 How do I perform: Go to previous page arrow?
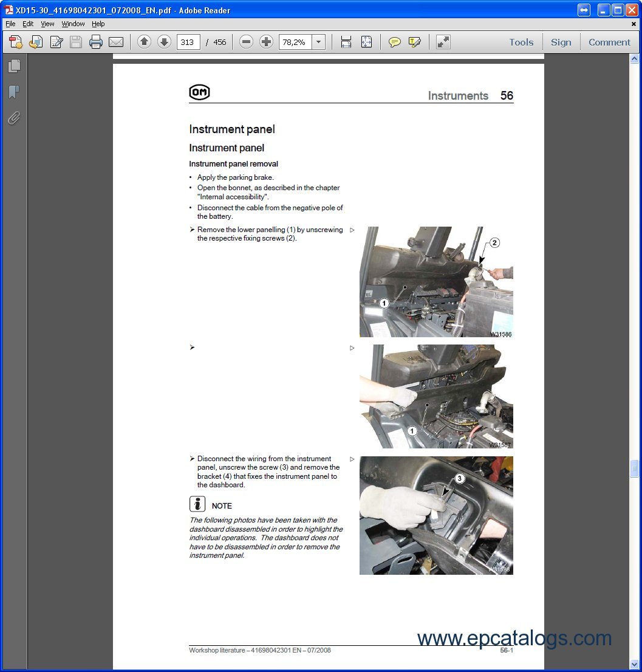[145, 42]
